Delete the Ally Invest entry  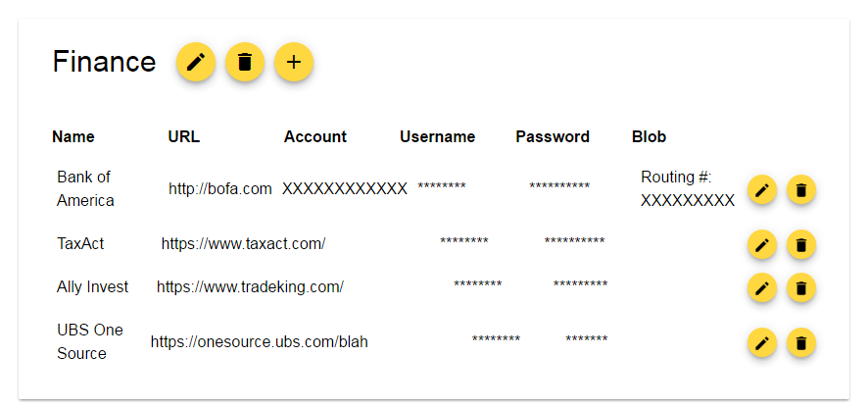pos(801,287)
